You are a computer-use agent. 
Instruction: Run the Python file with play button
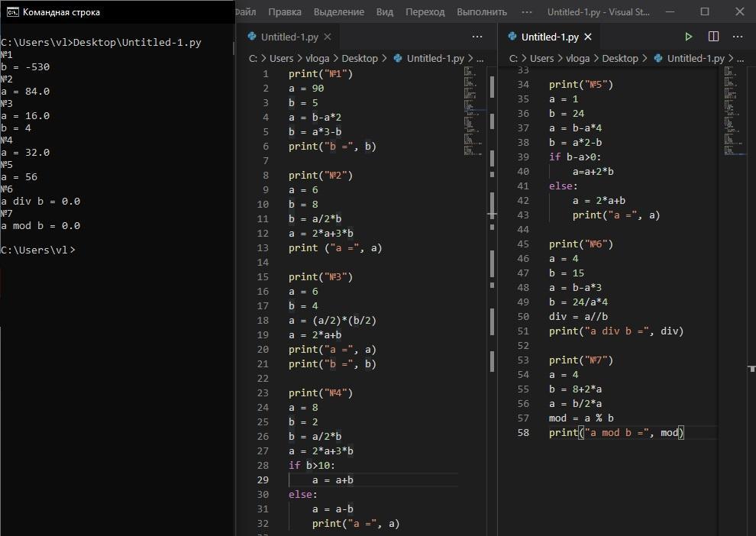click(688, 37)
